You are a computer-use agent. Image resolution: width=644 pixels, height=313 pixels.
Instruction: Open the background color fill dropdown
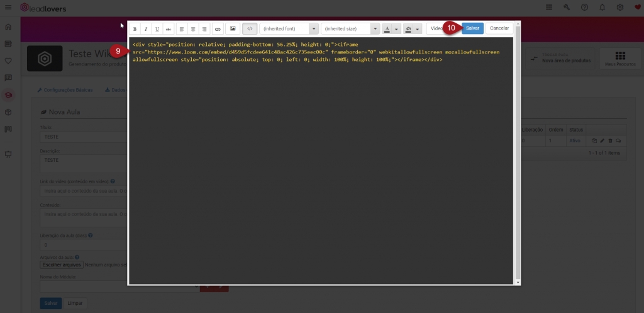(x=417, y=29)
